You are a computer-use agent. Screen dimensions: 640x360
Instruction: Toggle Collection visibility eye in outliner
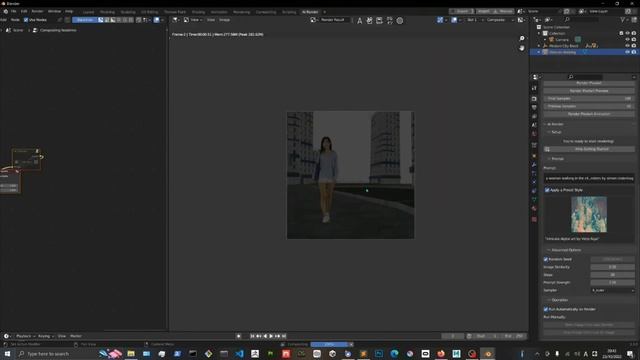pyautogui.click(x=628, y=33)
